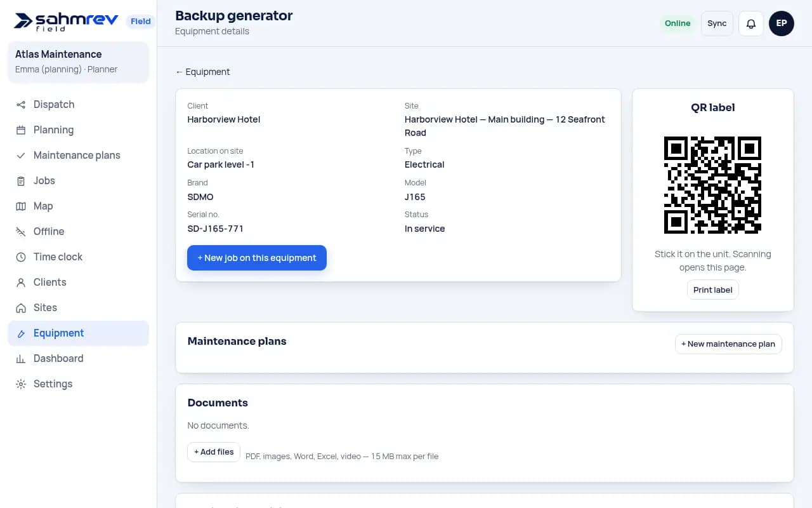Click the brand value SDMO
Viewport: 812px width, 508px height.
200,197
